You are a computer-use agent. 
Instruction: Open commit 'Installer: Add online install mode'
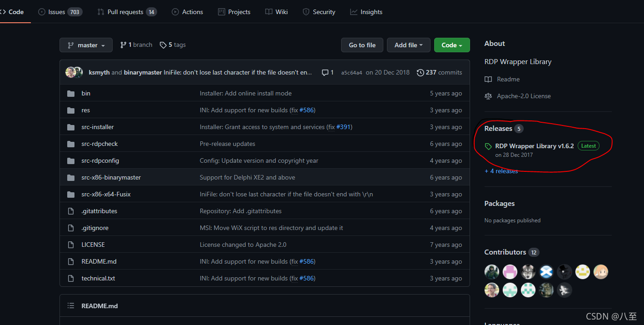(246, 93)
